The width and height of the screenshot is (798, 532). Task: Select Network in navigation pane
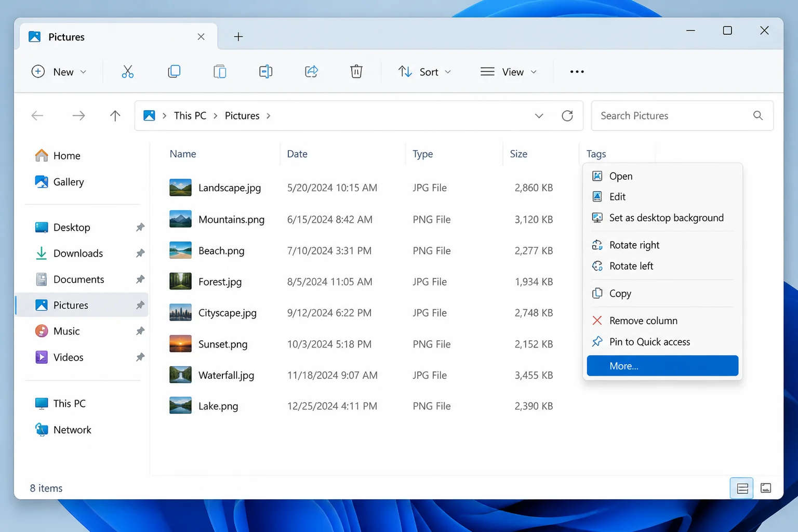(72, 430)
